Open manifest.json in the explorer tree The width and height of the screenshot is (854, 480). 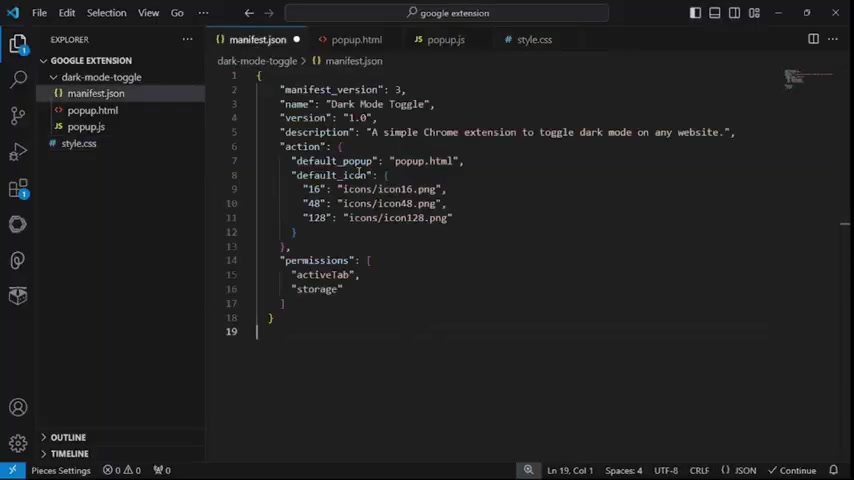[x=96, y=94]
